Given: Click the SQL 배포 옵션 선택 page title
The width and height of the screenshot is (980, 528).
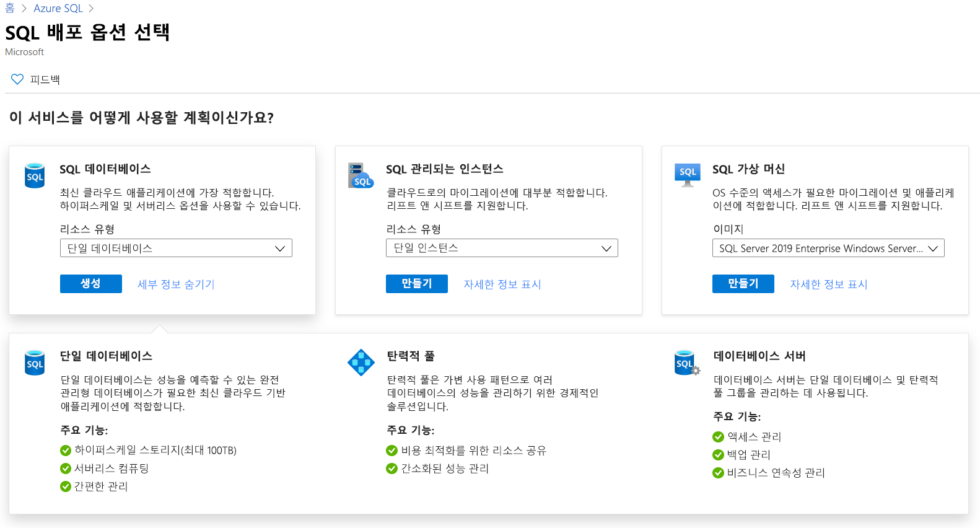Looking at the screenshot, I should click(87, 32).
